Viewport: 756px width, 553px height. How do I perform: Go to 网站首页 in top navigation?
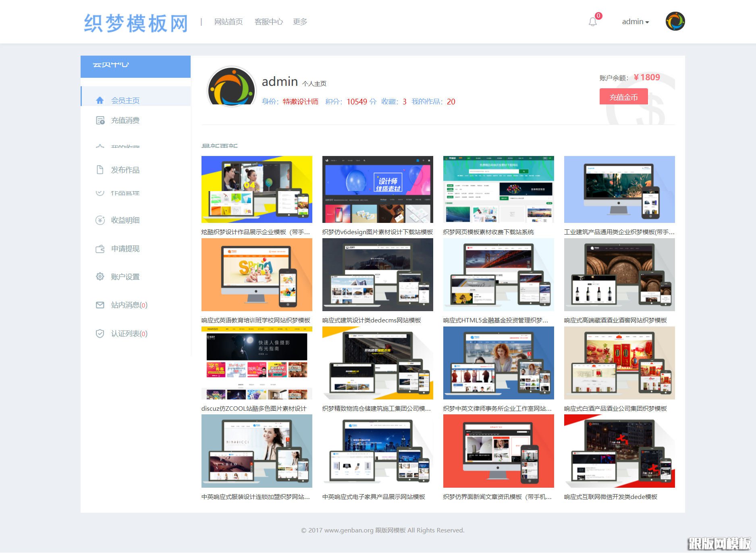click(228, 22)
